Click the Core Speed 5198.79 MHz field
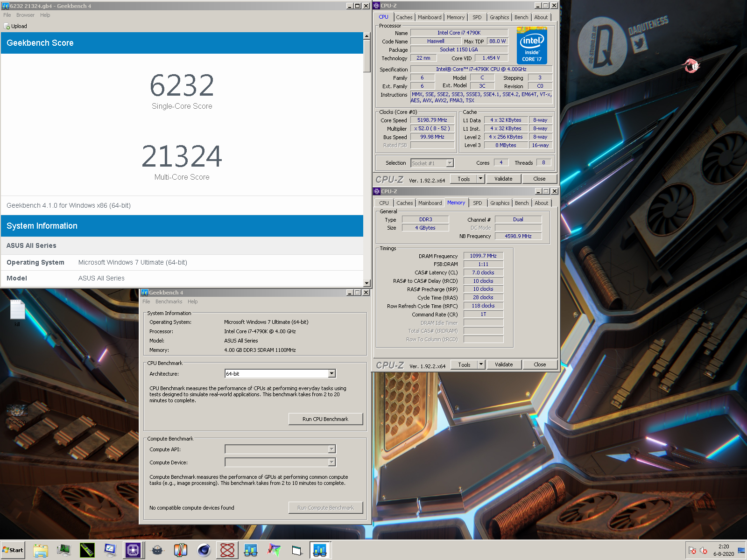747x560 pixels. (x=432, y=120)
